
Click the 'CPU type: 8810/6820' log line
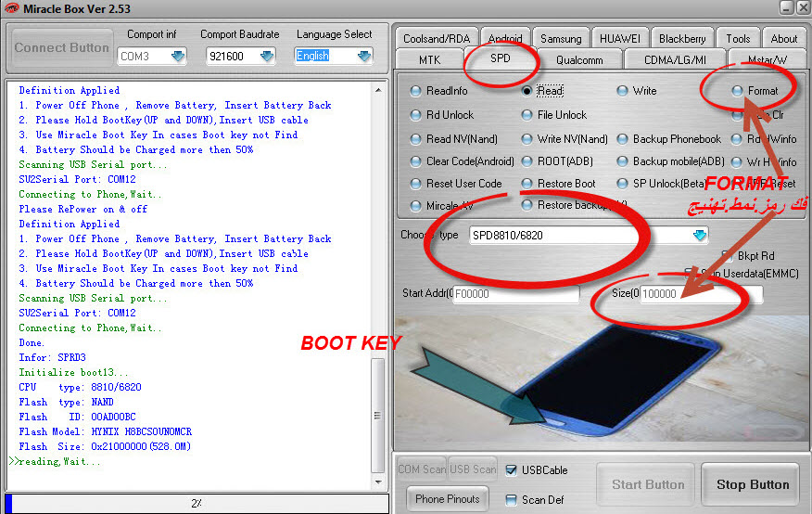(x=81, y=387)
